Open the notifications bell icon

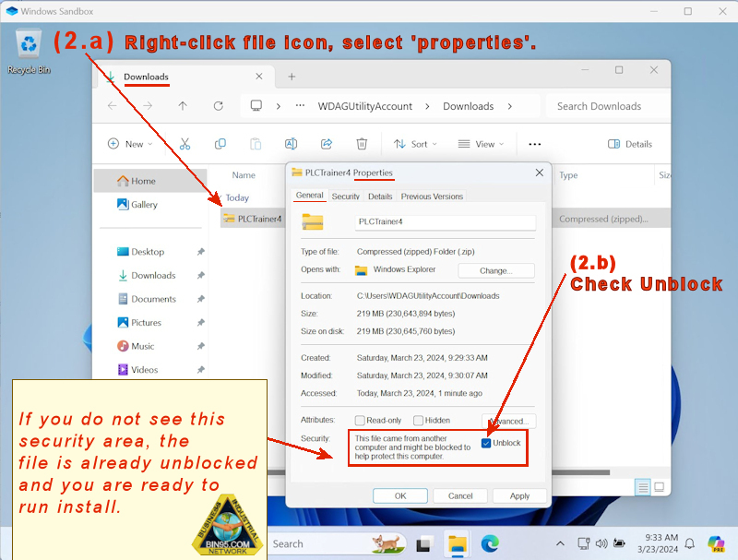tap(689, 544)
